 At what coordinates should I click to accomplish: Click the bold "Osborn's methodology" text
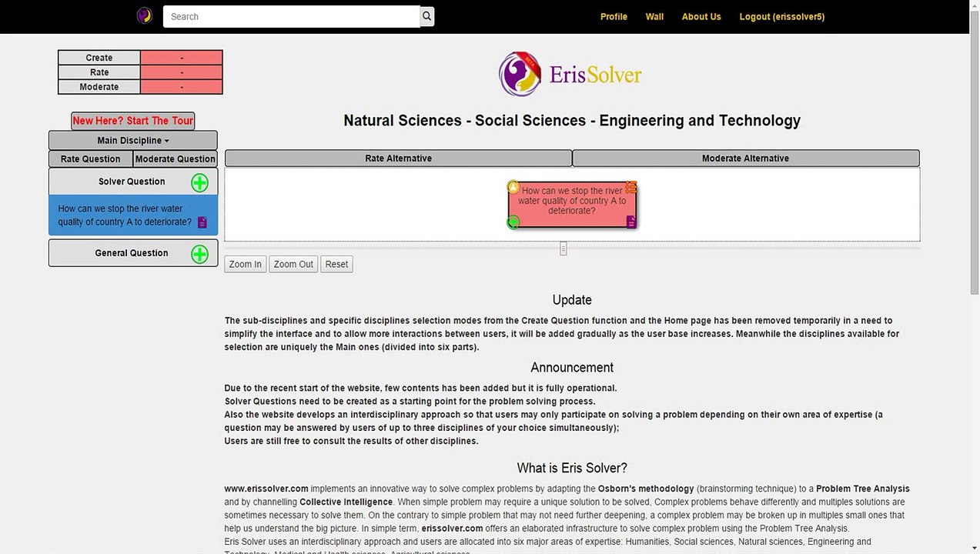646,489
